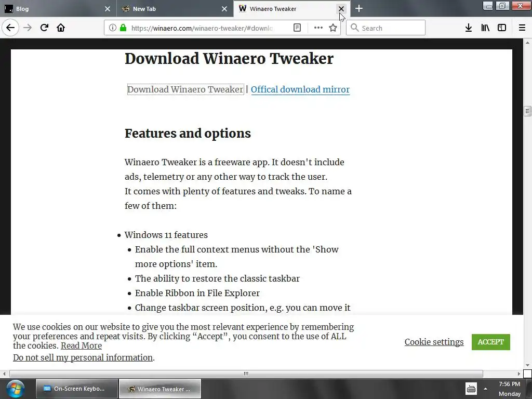This screenshot has height=399, width=532.
Task: Reload the current page
Action: tap(44, 28)
